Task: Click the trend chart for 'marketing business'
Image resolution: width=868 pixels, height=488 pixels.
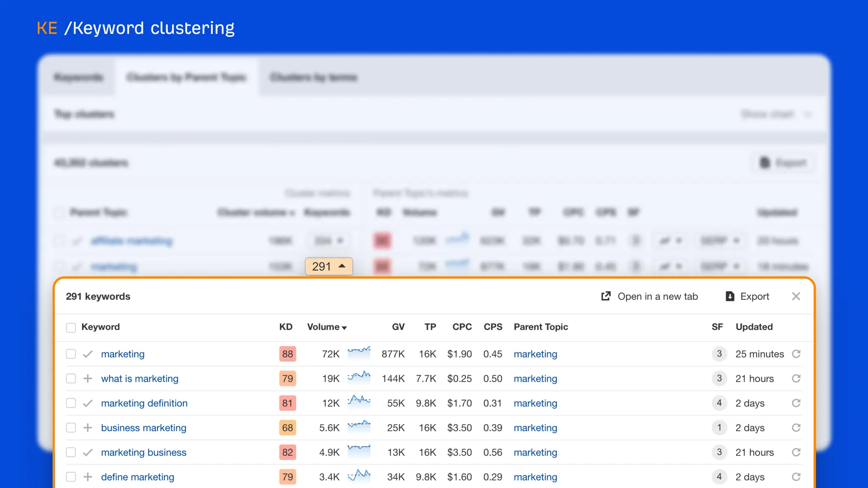Action: (359, 450)
